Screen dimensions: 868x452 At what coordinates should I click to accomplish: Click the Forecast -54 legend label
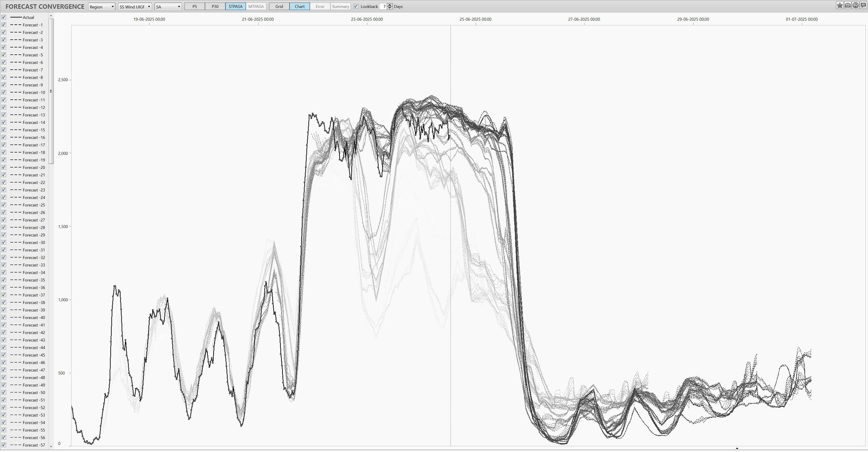pyautogui.click(x=34, y=422)
